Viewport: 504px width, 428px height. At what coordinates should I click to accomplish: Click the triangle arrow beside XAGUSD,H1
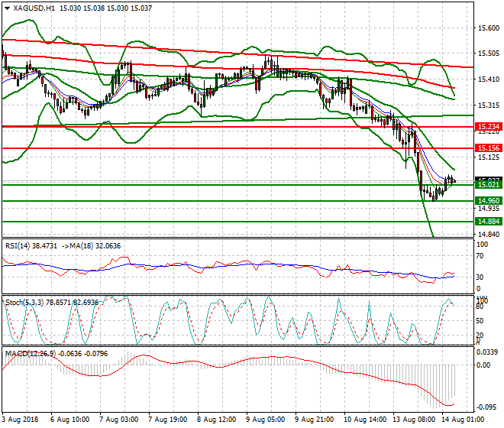coord(7,8)
